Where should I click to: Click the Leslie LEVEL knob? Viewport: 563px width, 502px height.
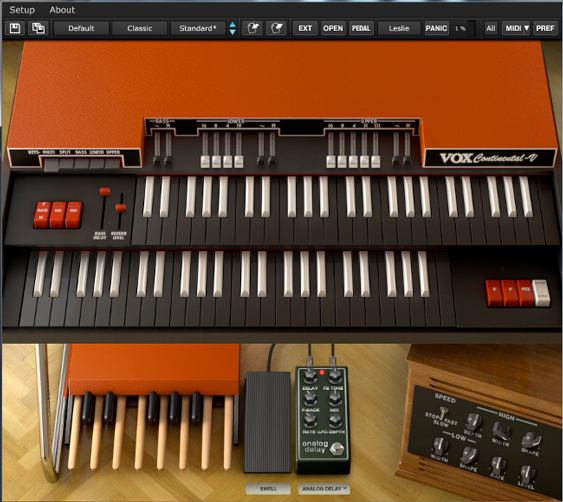(x=527, y=473)
